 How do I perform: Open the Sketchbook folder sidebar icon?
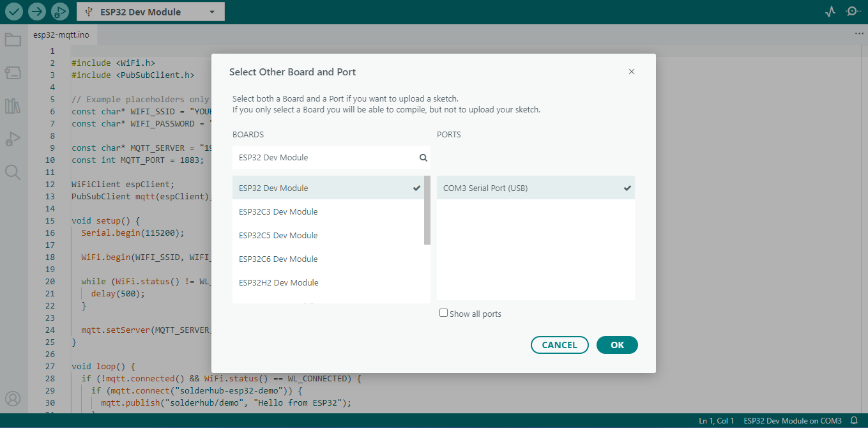(13, 40)
